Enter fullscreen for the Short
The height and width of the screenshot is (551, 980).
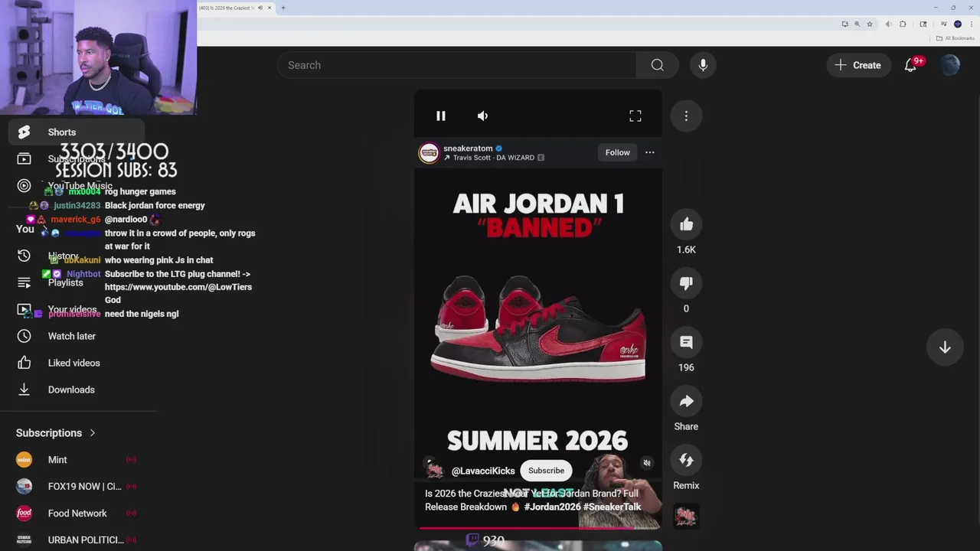click(635, 116)
